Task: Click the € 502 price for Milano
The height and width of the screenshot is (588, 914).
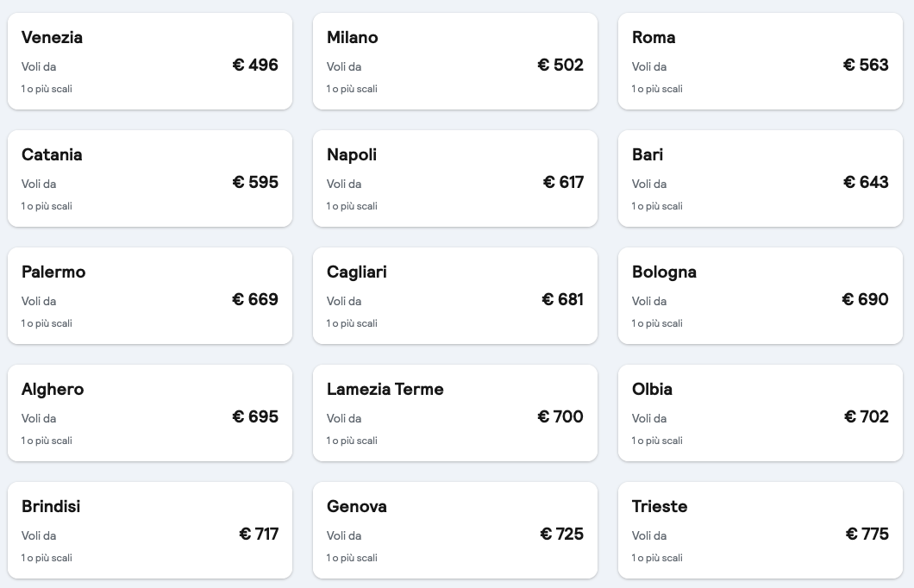Action: [x=560, y=65]
